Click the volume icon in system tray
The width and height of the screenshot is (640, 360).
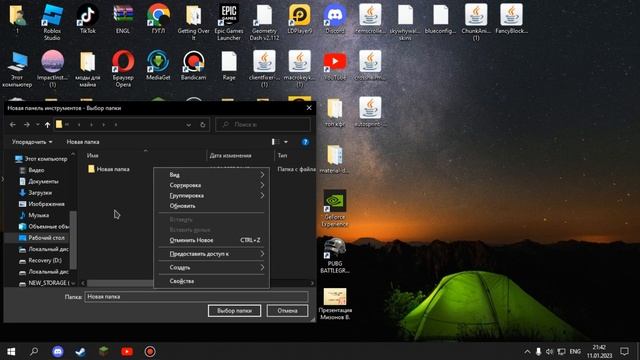pyautogui.click(x=549, y=351)
